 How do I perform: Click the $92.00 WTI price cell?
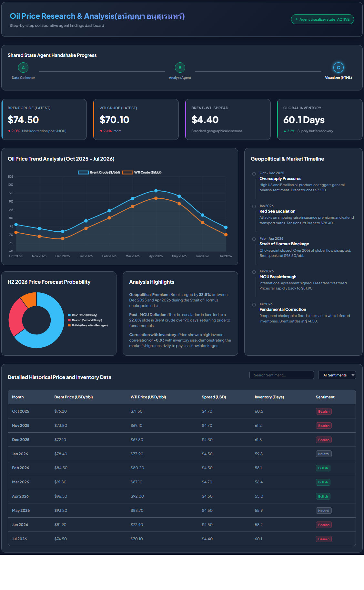(137, 496)
